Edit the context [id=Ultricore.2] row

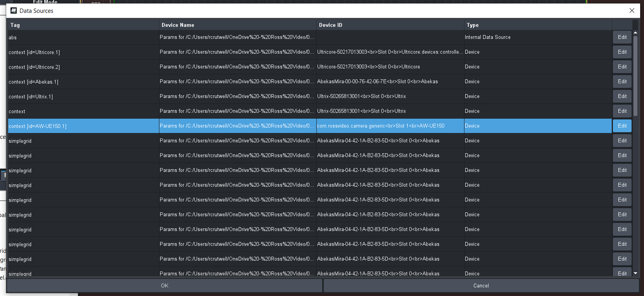pos(622,67)
